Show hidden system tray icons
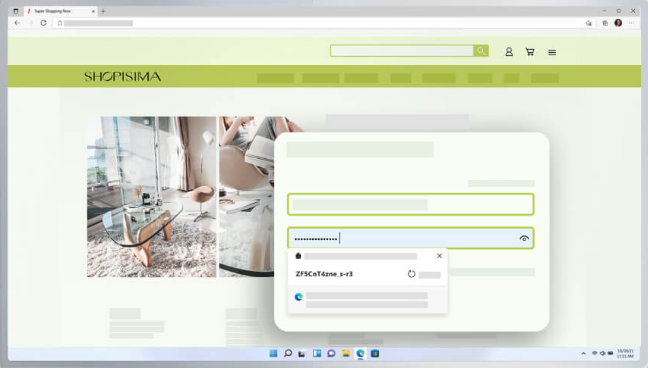The height and width of the screenshot is (368, 648). click(x=584, y=354)
